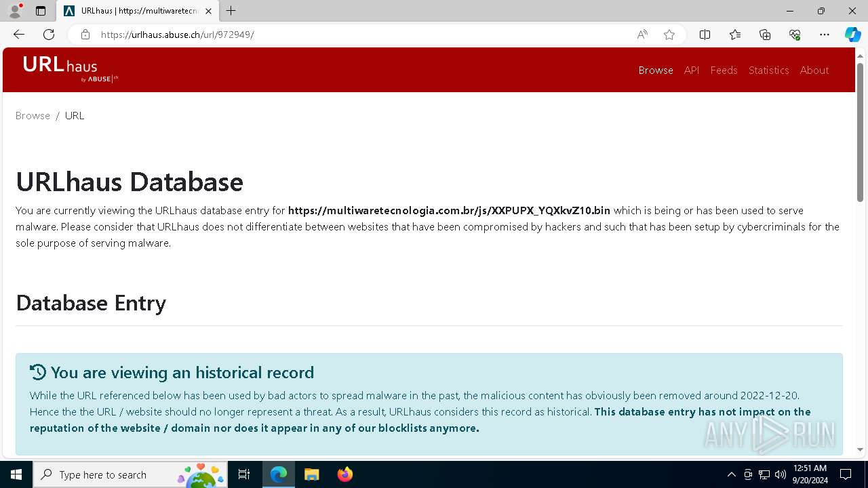
Task: Open Microsoft Edge taskbar icon
Action: coord(279,474)
